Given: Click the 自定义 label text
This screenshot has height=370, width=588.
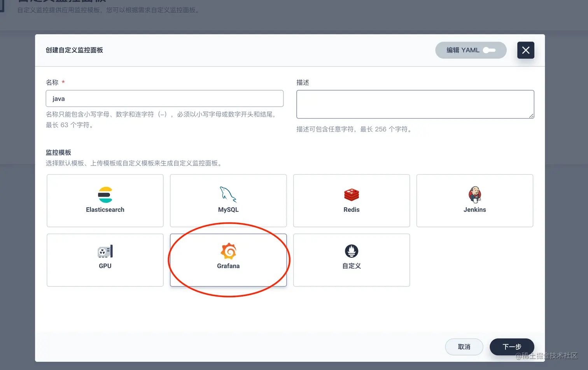Looking at the screenshot, I should coord(352,266).
